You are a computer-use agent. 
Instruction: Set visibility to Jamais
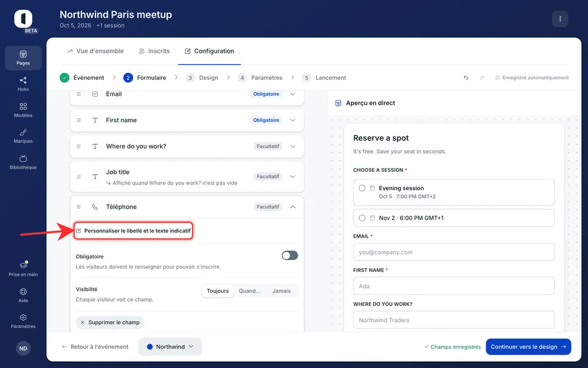pos(281,291)
